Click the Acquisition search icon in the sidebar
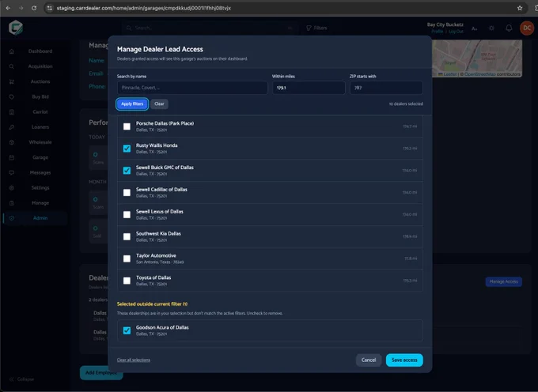 (12, 66)
